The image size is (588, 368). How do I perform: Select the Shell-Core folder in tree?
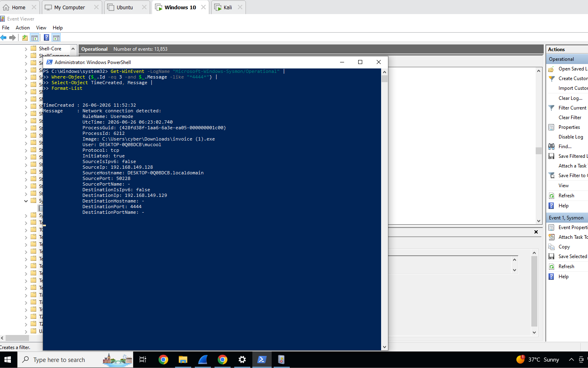[50, 49]
